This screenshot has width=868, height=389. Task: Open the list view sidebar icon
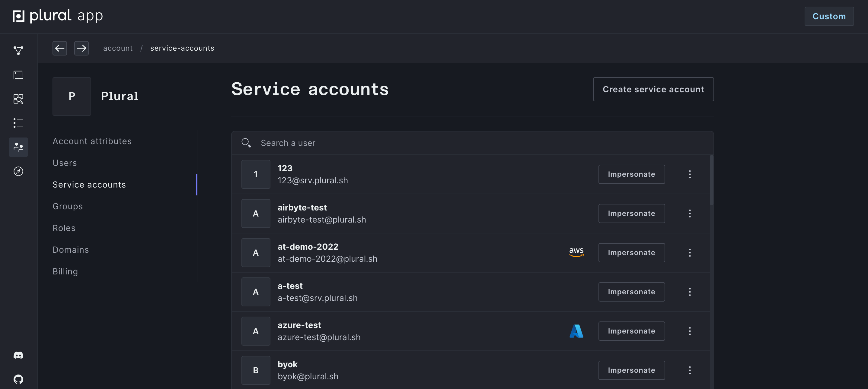point(18,123)
